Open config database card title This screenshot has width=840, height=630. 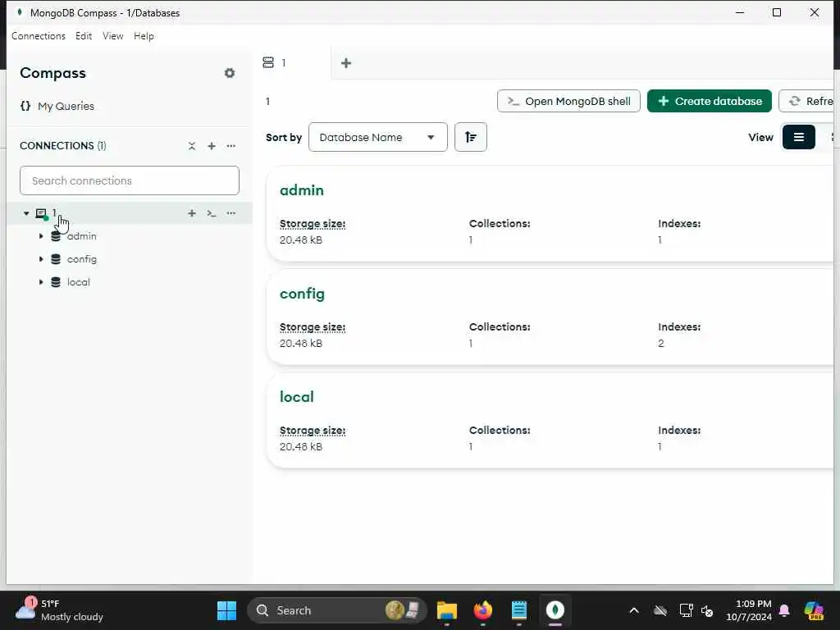302,294
